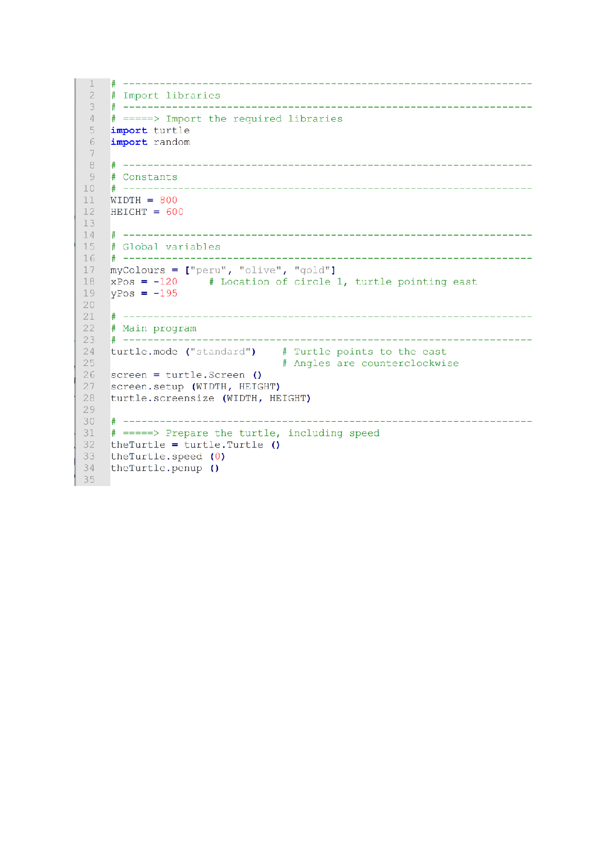Click the 'import turtle' line
The image size is (614, 868).
[x=150, y=130]
